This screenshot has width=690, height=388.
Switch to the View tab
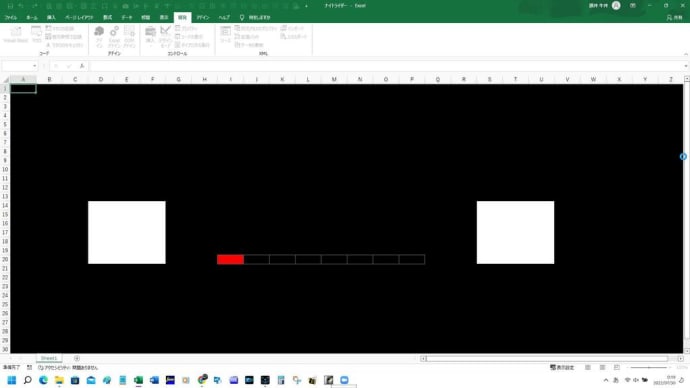point(164,18)
